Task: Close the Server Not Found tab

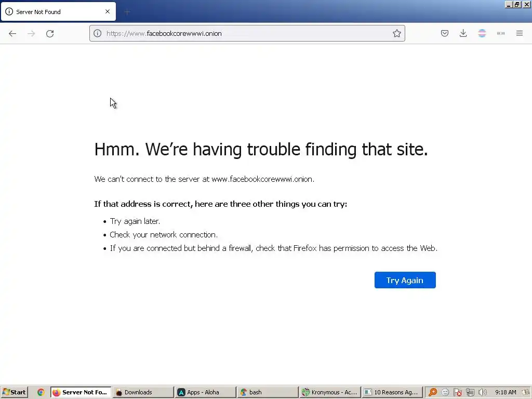Action: [x=108, y=11]
